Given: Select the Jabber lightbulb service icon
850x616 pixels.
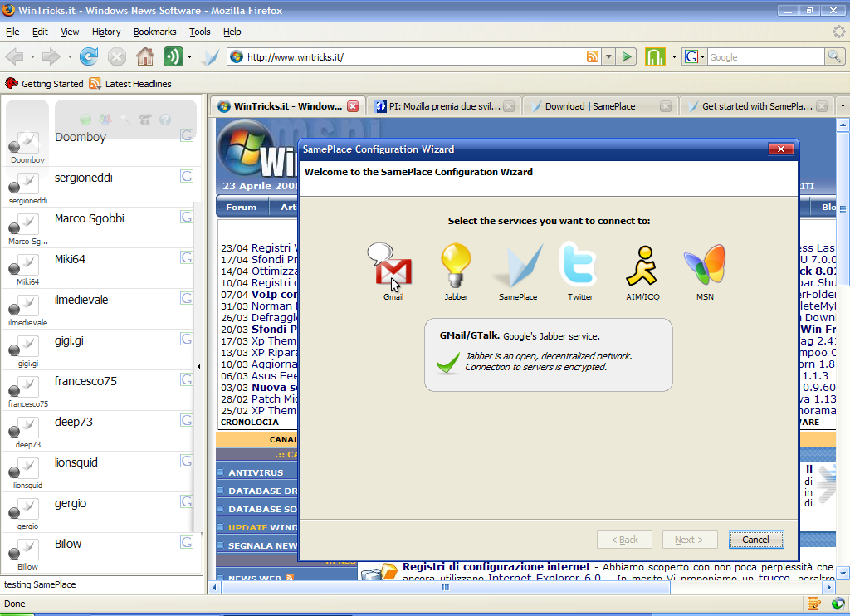Looking at the screenshot, I should point(456,265).
